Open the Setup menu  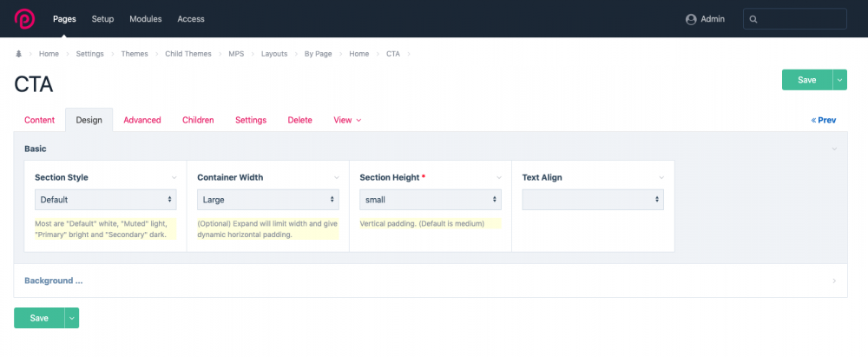pyautogui.click(x=102, y=19)
